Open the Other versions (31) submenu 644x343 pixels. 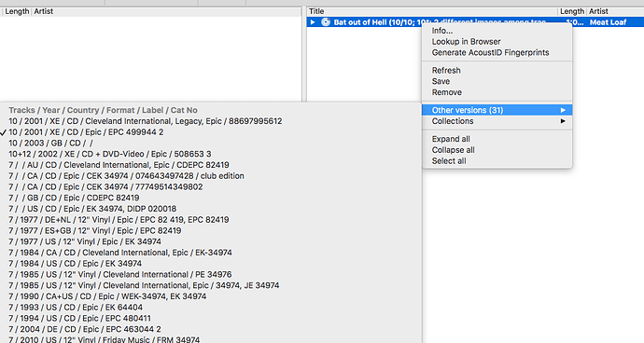point(497,110)
